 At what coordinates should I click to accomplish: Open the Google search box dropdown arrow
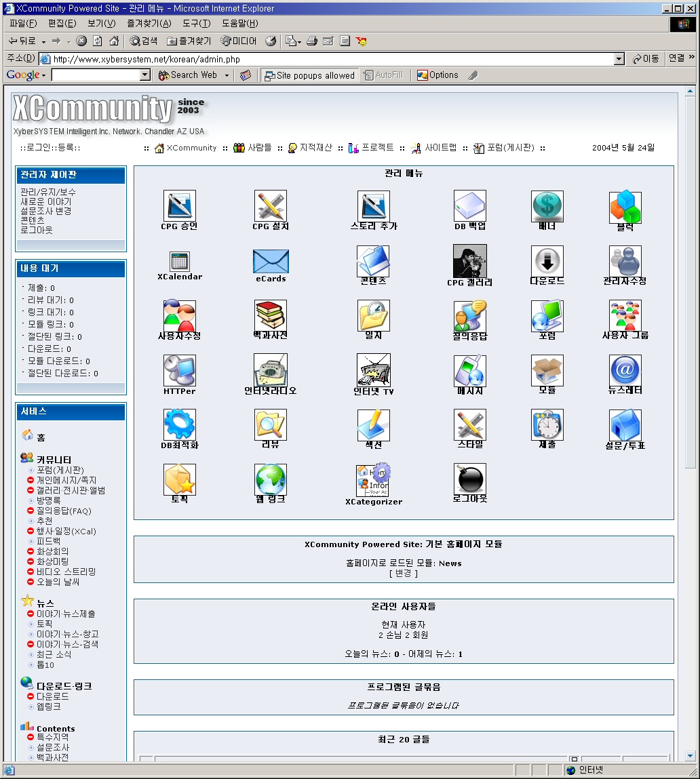point(144,75)
